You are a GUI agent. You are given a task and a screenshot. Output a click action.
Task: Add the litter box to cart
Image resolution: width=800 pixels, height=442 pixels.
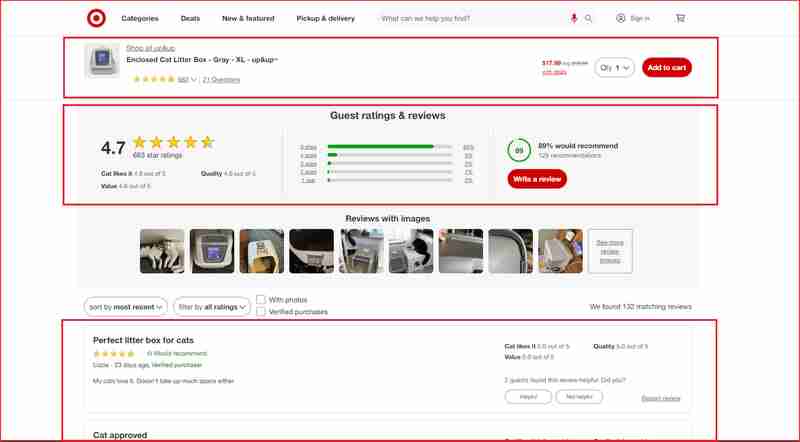[x=667, y=67]
